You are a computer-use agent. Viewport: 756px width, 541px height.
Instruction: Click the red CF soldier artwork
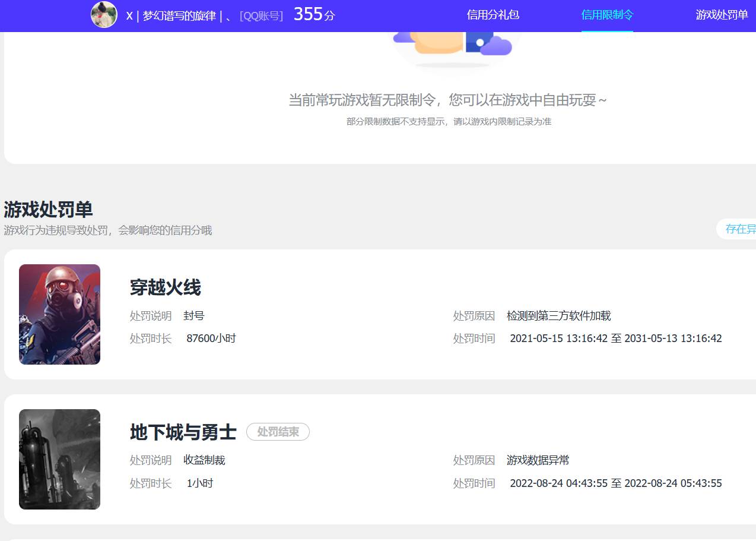(x=59, y=314)
